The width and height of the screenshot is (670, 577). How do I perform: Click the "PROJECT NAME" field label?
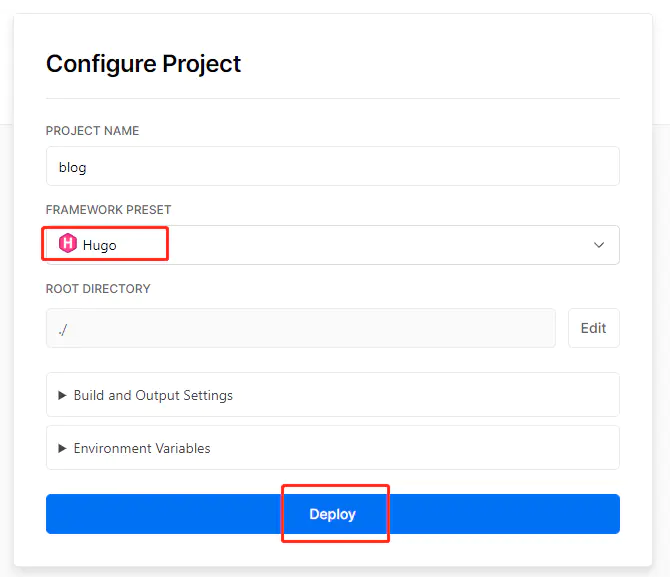coord(93,131)
